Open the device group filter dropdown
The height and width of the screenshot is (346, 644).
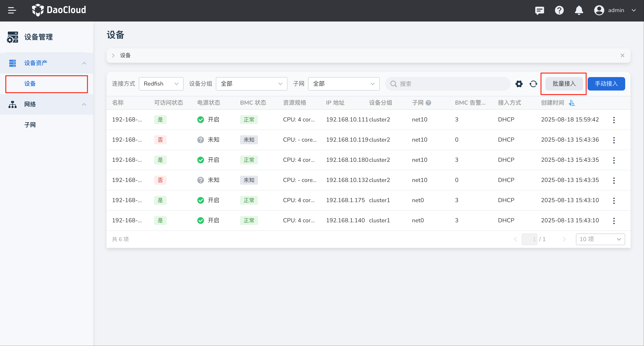251,84
